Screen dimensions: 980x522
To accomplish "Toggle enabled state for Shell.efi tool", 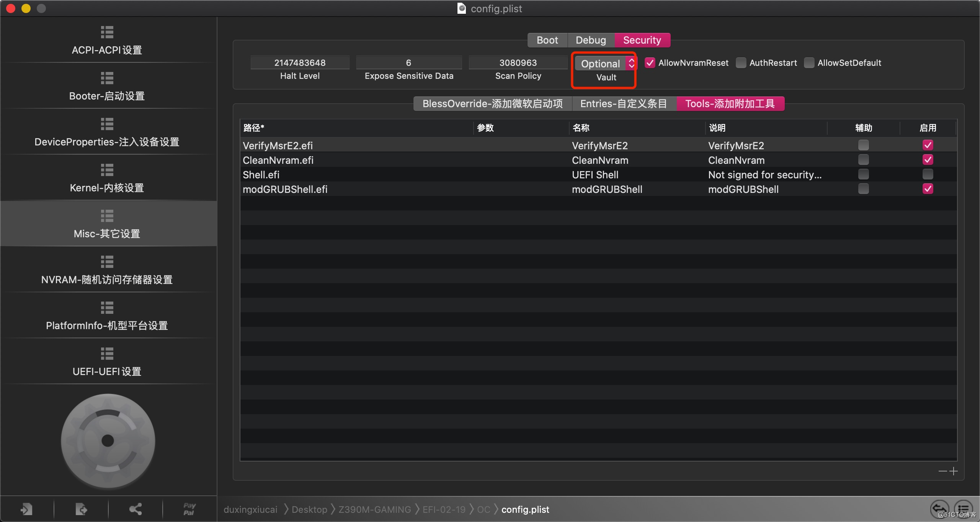I will tap(928, 174).
